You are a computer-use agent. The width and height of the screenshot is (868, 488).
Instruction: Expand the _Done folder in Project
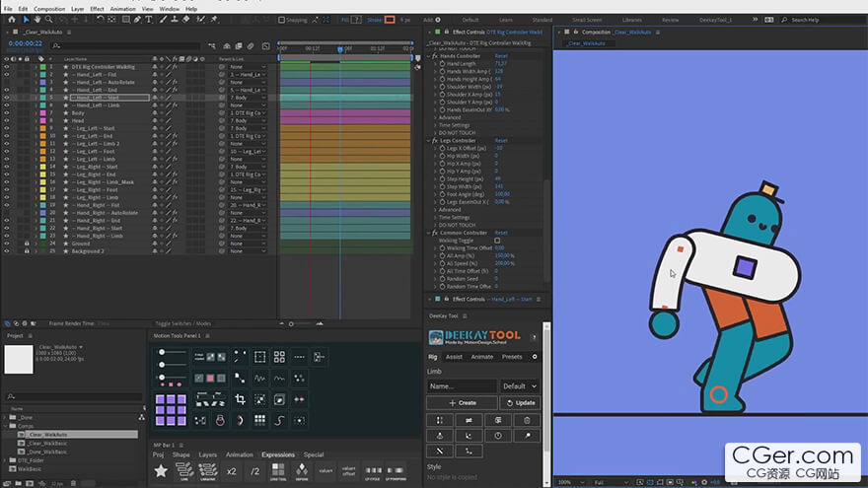click(x=6, y=418)
